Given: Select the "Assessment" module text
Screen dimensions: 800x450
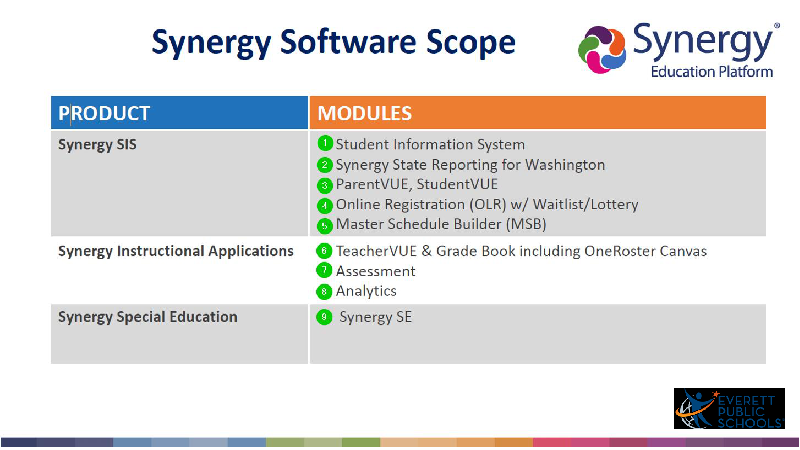Looking at the screenshot, I should tap(376, 271).
